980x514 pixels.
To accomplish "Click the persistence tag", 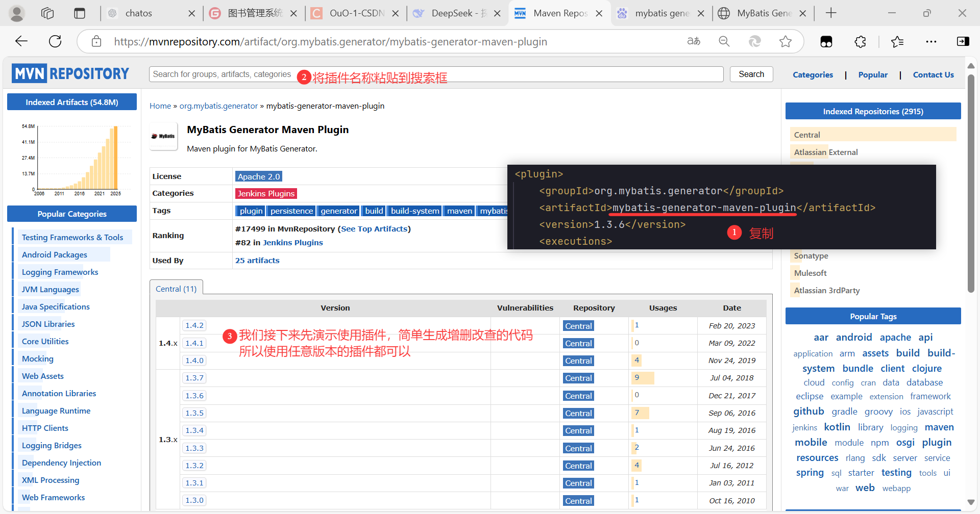I will pyautogui.click(x=291, y=211).
